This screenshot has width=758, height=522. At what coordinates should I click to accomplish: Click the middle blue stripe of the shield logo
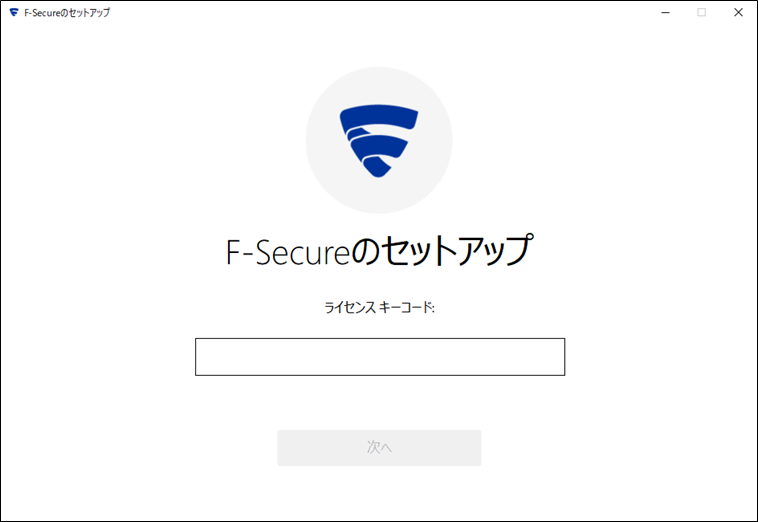(379, 146)
